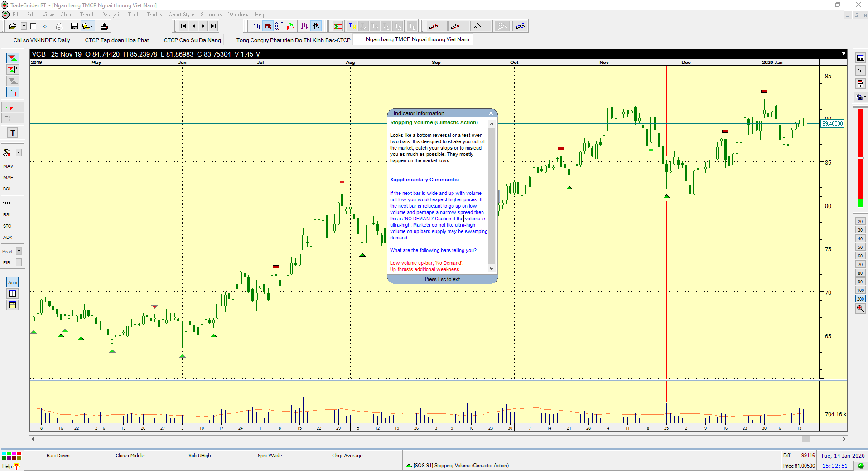Toggle the RSI indicator
The image size is (868, 471).
[7, 215]
